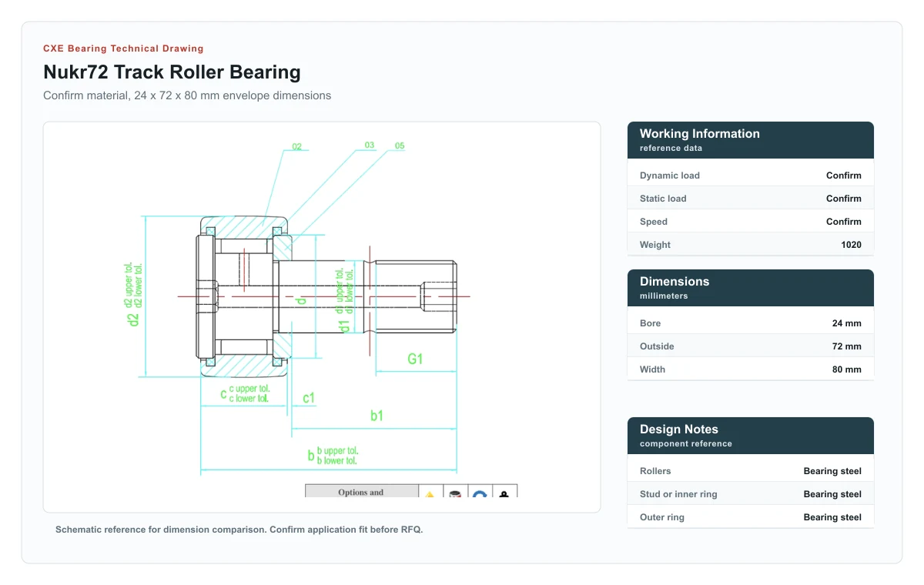Screen dimensions: 924x585
Task: Select the 'Stud or inner ring' label
Action: pyautogui.click(x=678, y=494)
